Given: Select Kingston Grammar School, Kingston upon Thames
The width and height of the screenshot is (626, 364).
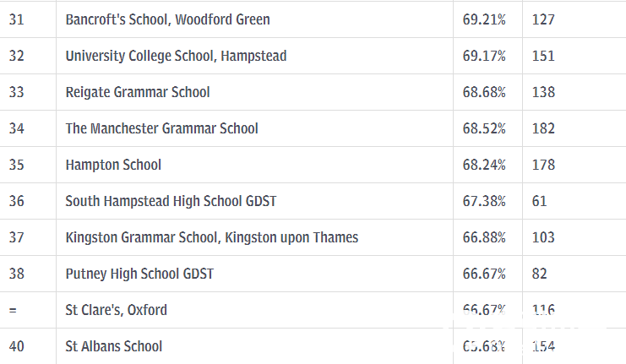Looking at the screenshot, I should tap(212, 237).
